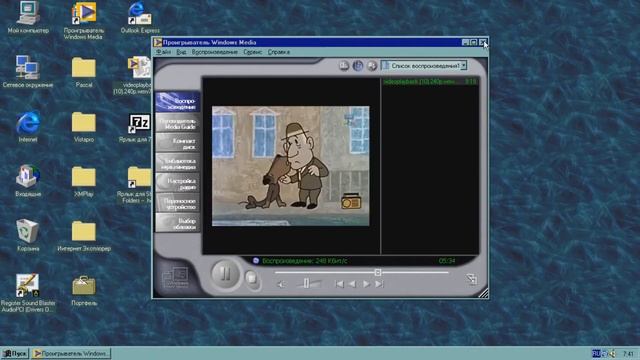Move the seek bar handle
The height and width of the screenshot is (360, 640).
pos(378,272)
